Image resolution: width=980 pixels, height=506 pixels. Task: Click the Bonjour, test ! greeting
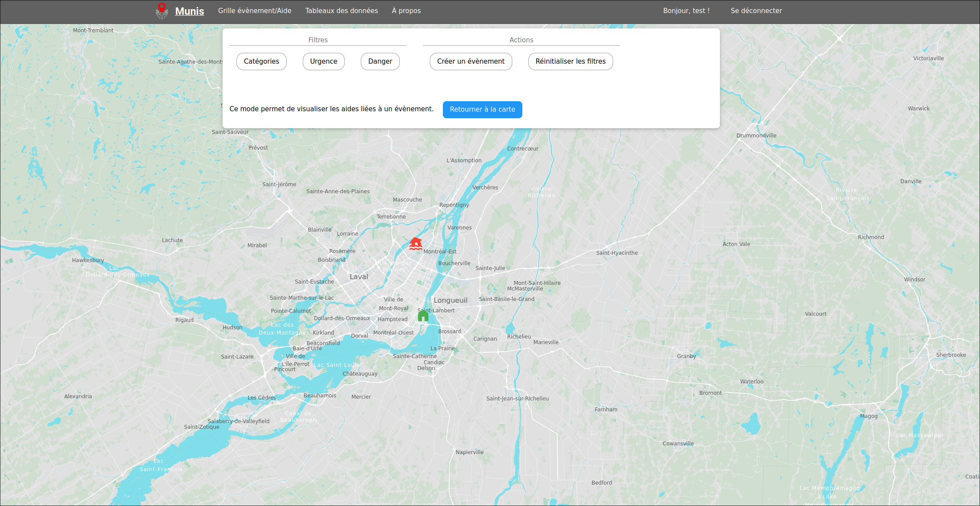[x=686, y=10]
